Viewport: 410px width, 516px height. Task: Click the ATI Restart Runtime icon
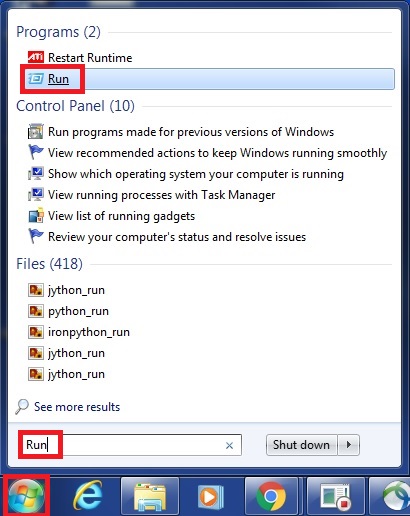pyautogui.click(x=35, y=57)
